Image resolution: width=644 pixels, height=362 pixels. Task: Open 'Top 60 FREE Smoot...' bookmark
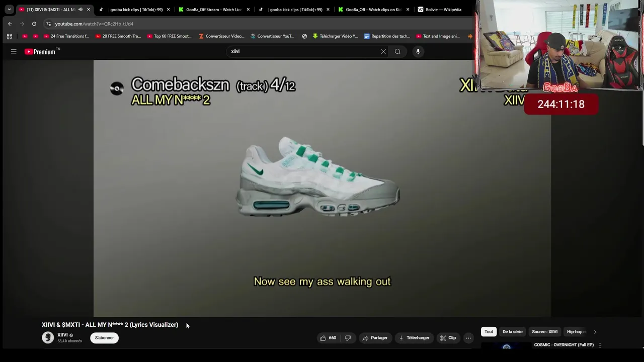[x=170, y=36]
